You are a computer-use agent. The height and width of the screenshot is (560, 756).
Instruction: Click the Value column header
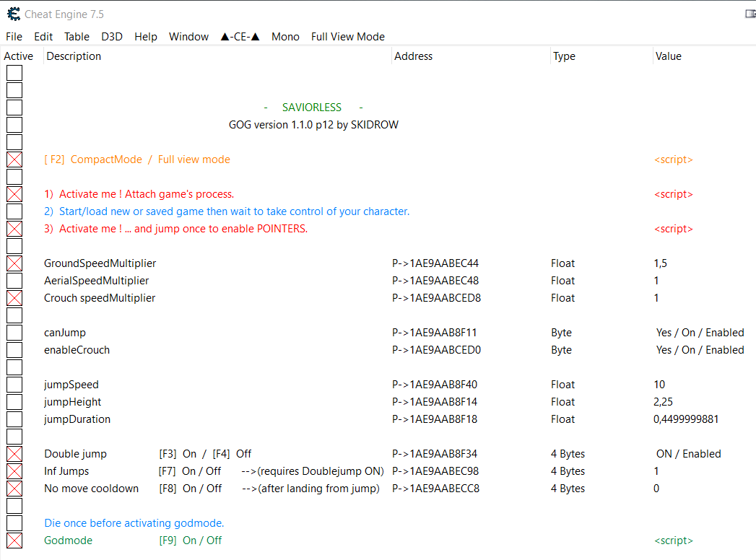click(x=668, y=56)
